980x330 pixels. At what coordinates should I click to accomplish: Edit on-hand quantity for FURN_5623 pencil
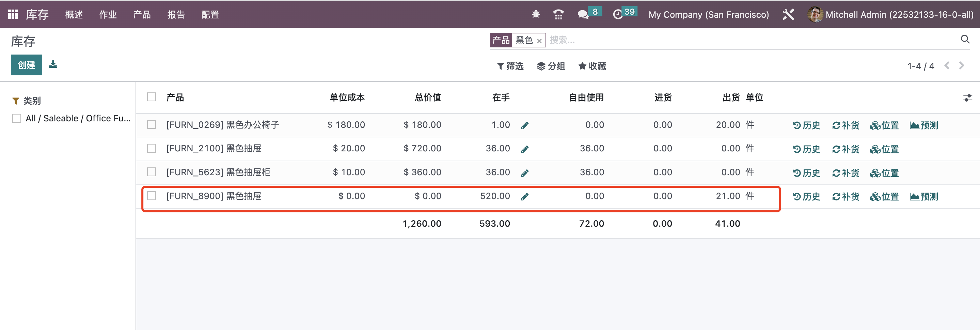pyautogui.click(x=525, y=174)
